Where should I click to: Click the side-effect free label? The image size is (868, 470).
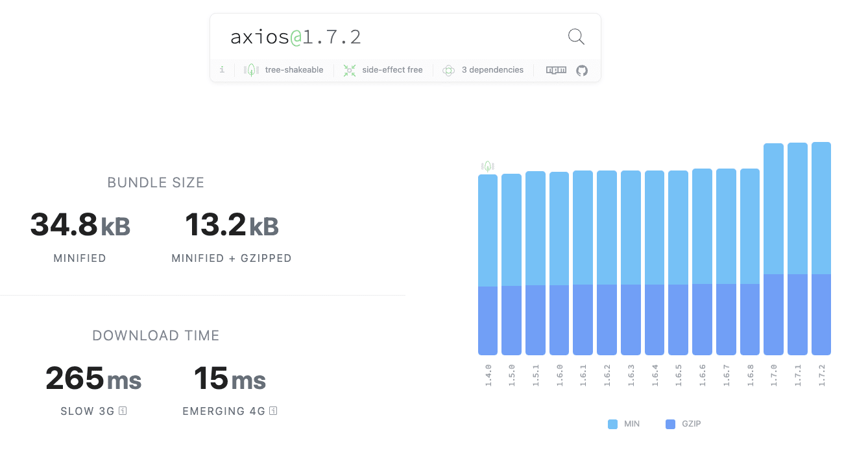pos(392,70)
